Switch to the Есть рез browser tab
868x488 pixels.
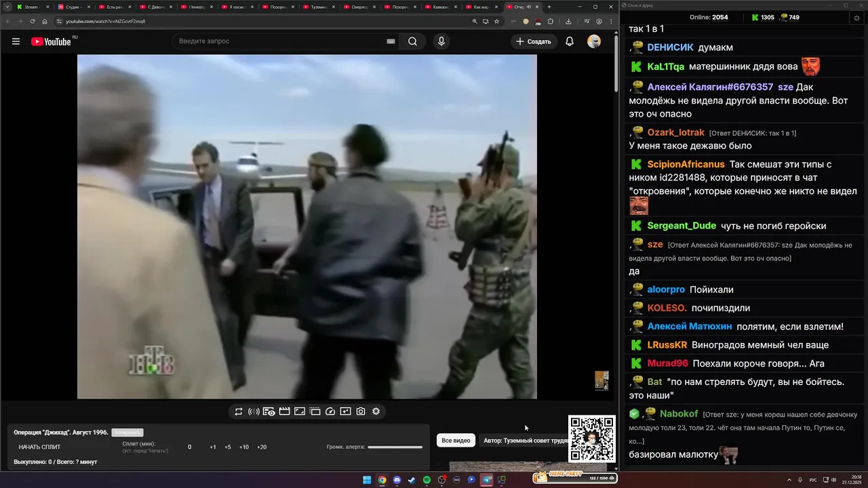coord(114,7)
